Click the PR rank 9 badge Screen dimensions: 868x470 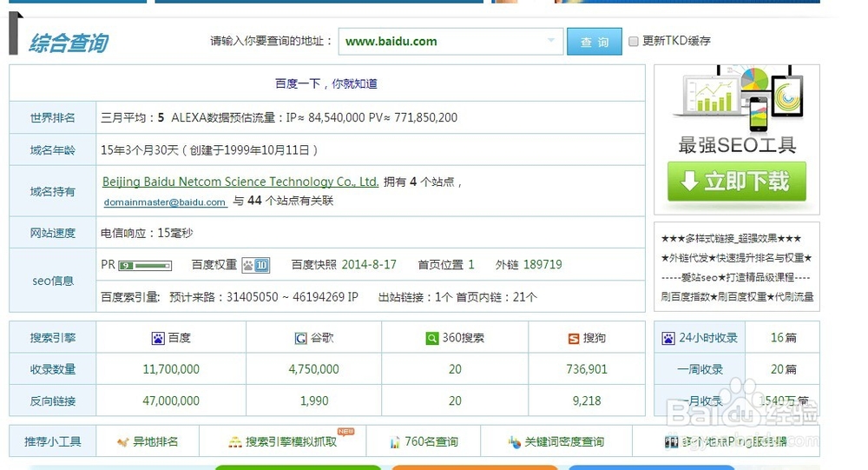[x=145, y=266]
